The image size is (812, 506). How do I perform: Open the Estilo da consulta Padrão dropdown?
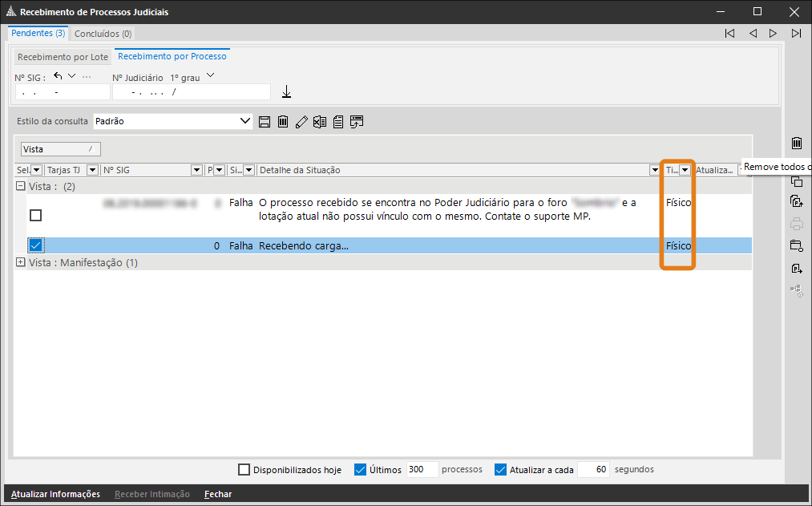click(x=245, y=121)
